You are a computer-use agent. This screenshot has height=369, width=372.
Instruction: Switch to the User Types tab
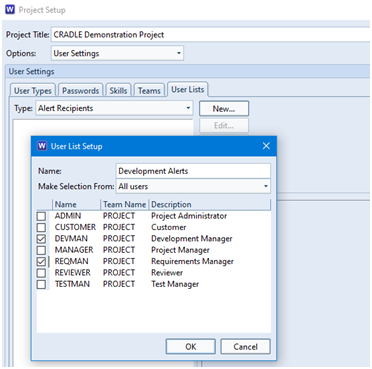pos(33,91)
